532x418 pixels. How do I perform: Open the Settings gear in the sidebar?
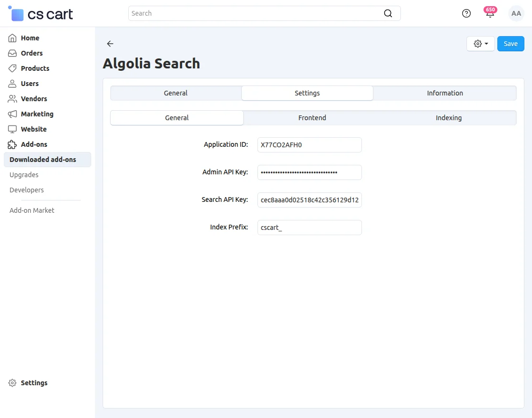tap(12, 382)
